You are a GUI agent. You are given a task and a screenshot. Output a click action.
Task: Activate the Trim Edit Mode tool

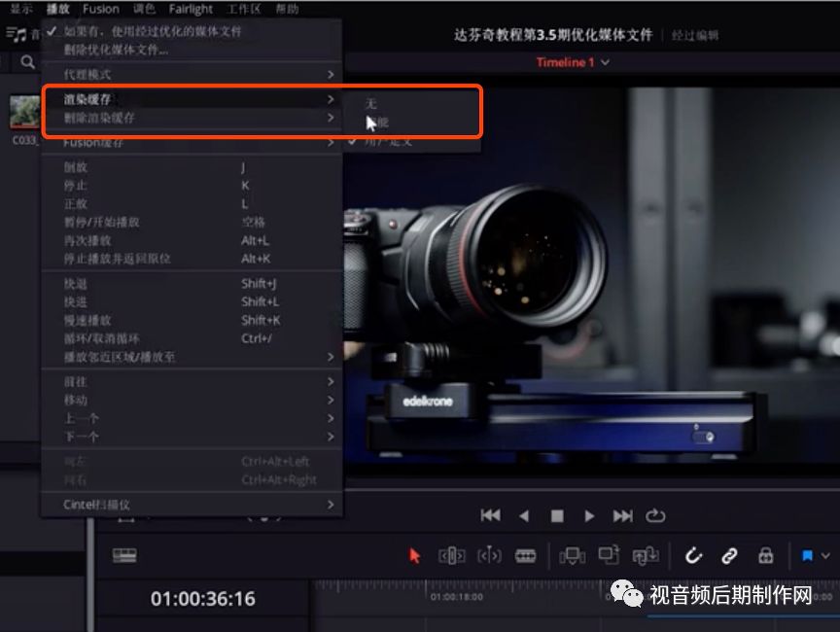[x=452, y=555]
